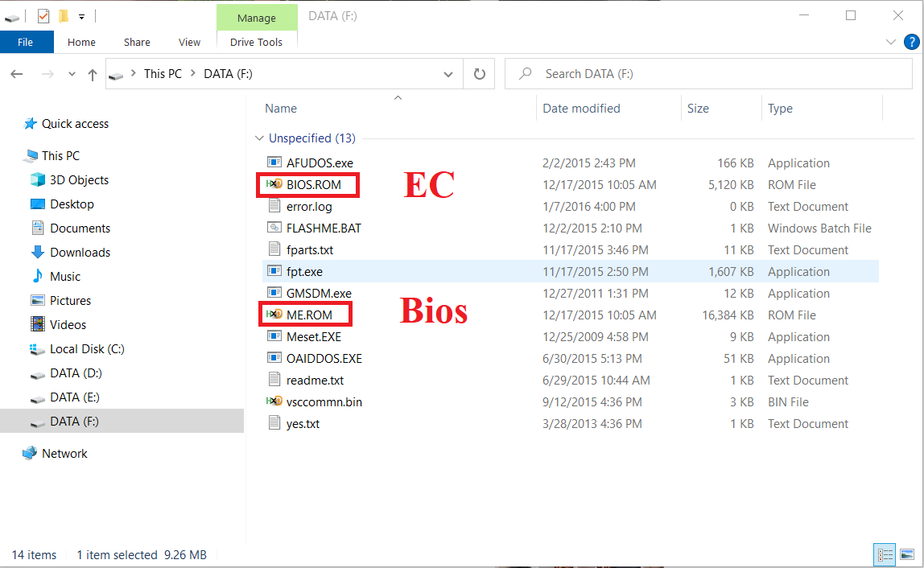Image resolution: width=924 pixels, height=568 pixels.
Task: Click the drive icon in title bar
Action: 12,18
